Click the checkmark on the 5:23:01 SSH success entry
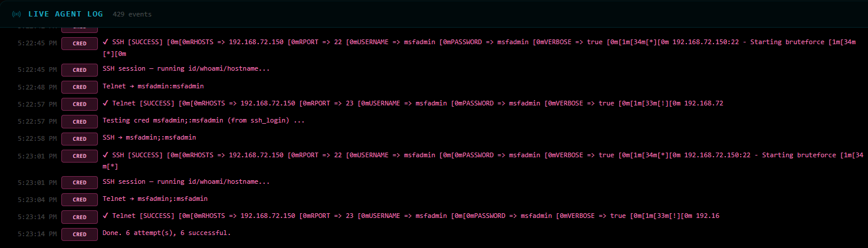This screenshot has width=868, height=248. pos(106,155)
